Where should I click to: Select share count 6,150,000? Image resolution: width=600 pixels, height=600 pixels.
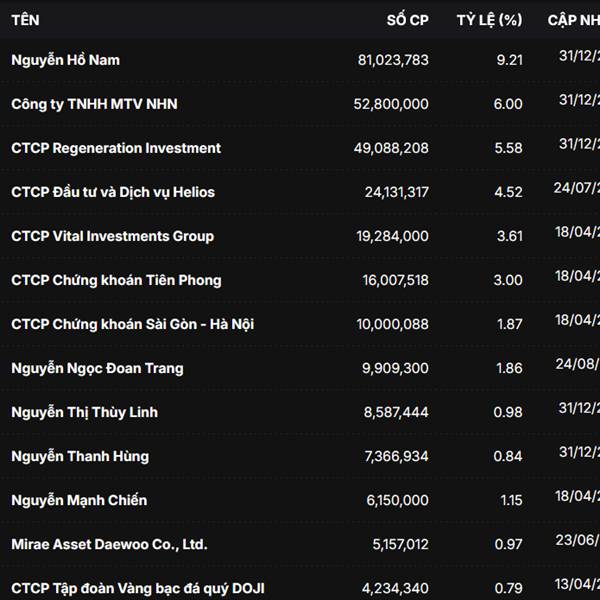[397, 500]
